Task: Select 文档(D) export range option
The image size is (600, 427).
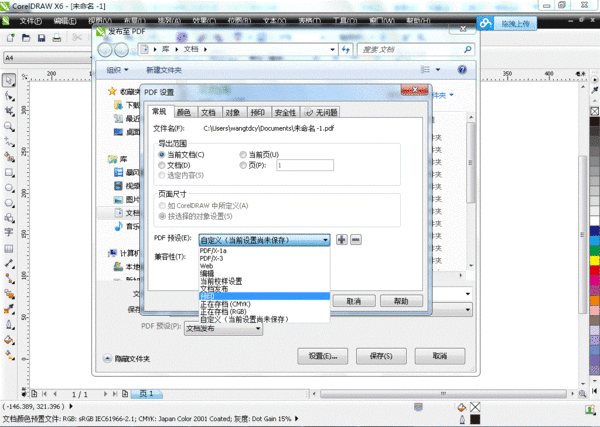Action: coord(174,165)
